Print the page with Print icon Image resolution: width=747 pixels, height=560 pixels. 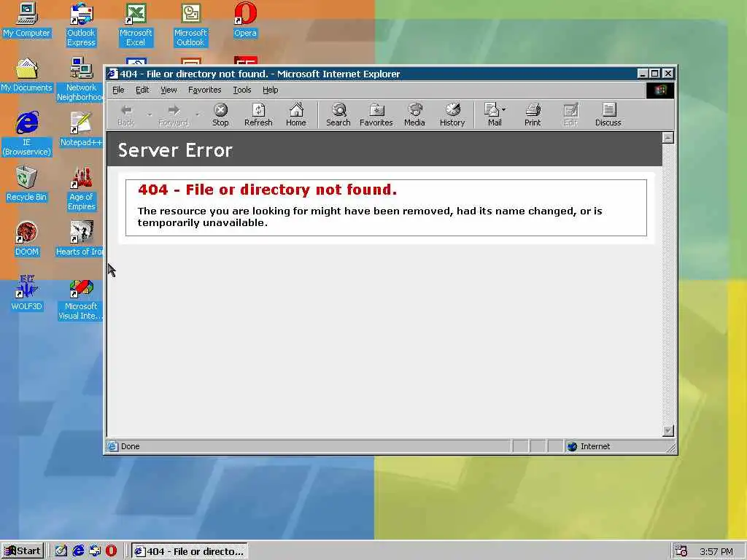point(533,114)
